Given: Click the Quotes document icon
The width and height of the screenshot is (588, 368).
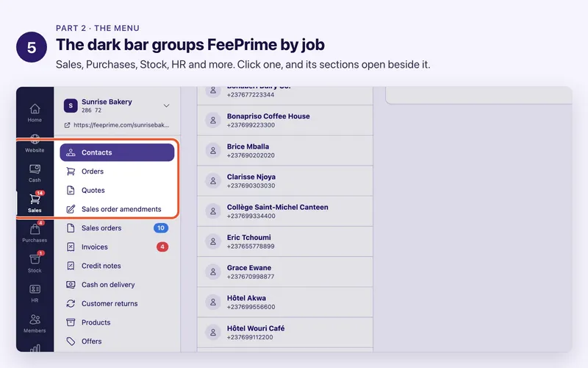Looking at the screenshot, I should [71, 190].
